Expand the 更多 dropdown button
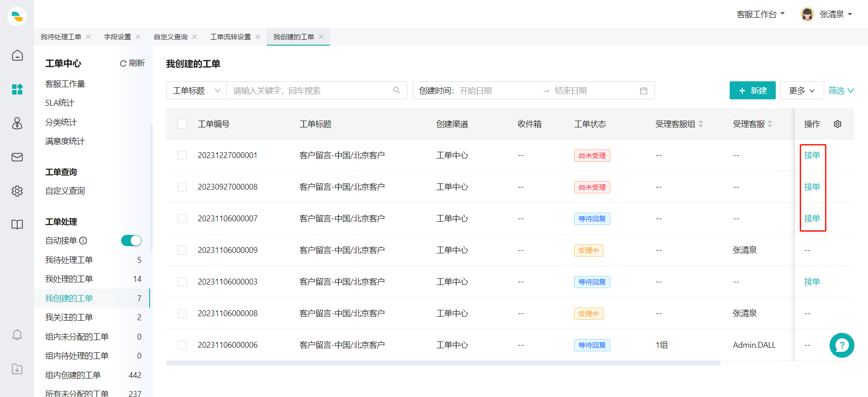Image resolution: width=868 pixels, height=397 pixels. pyautogui.click(x=802, y=90)
